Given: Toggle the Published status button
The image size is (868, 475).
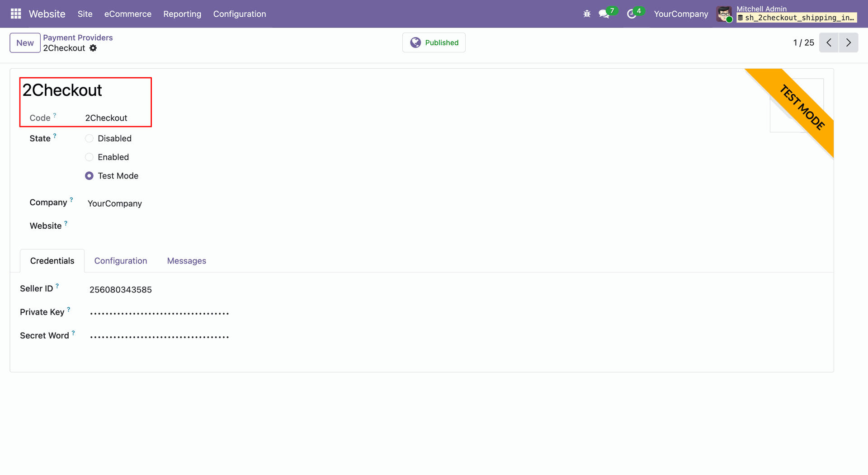Looking at the screenshot, I should tap(434, 42).
